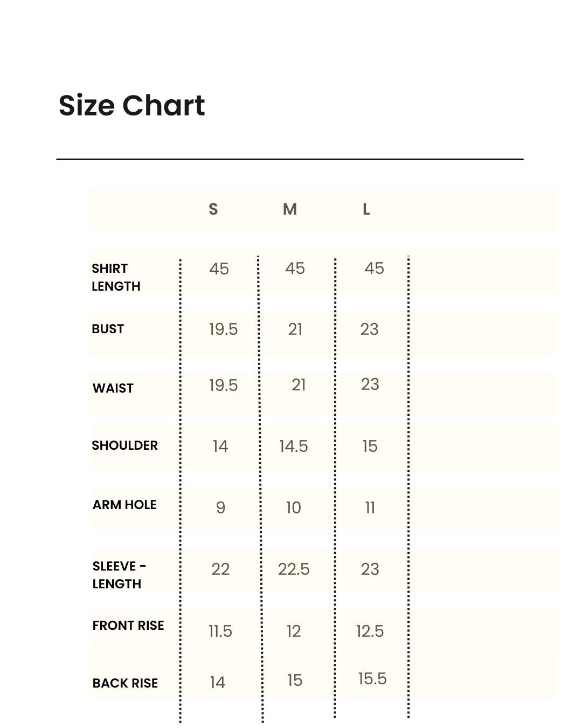Click the SHIRT LENGTH row label
The image size is (582, 728).
(x=116, y=277)
